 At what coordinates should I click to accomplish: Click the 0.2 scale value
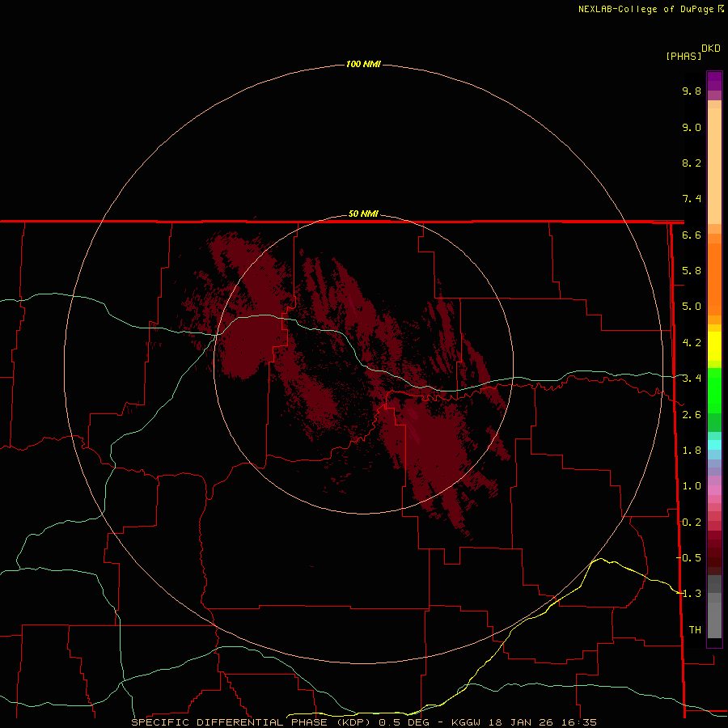click(x=692, y=523)
